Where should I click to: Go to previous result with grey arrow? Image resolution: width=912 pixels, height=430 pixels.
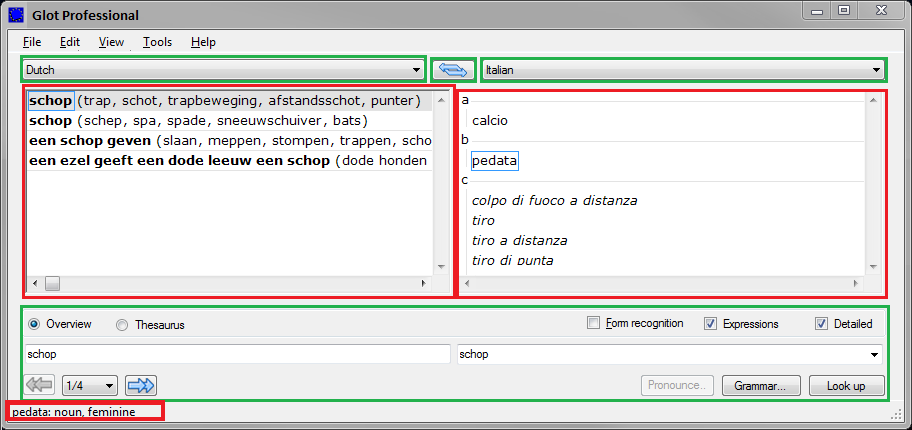(40, 385)
